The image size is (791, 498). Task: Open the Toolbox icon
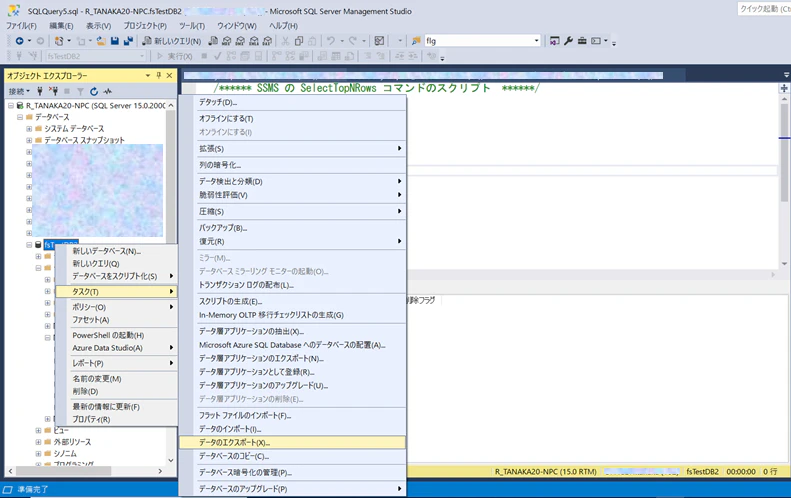582,41
